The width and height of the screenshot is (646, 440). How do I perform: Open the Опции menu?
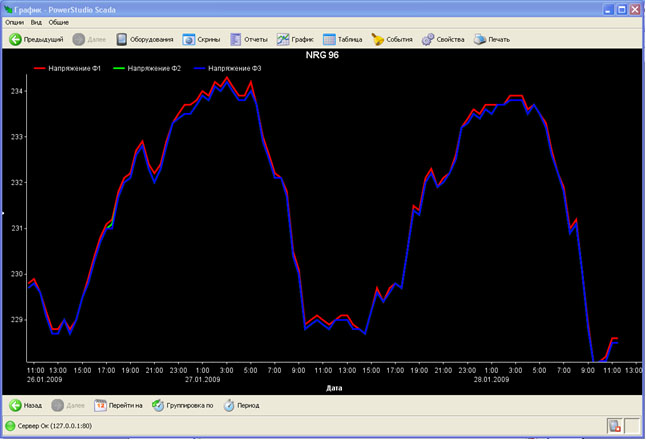coord(14,23)
